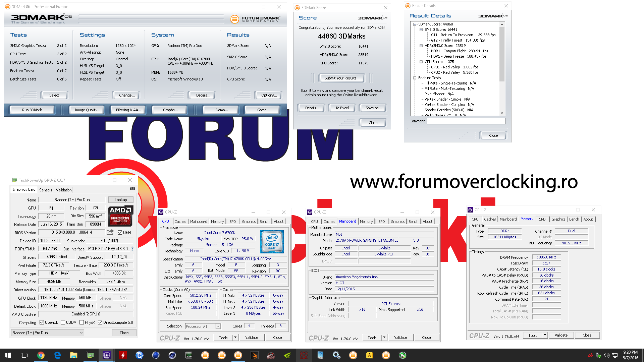Click the GPU-Z title bar icon
The height and width of the screenshot is (362, 644).
tap(14, 180)
